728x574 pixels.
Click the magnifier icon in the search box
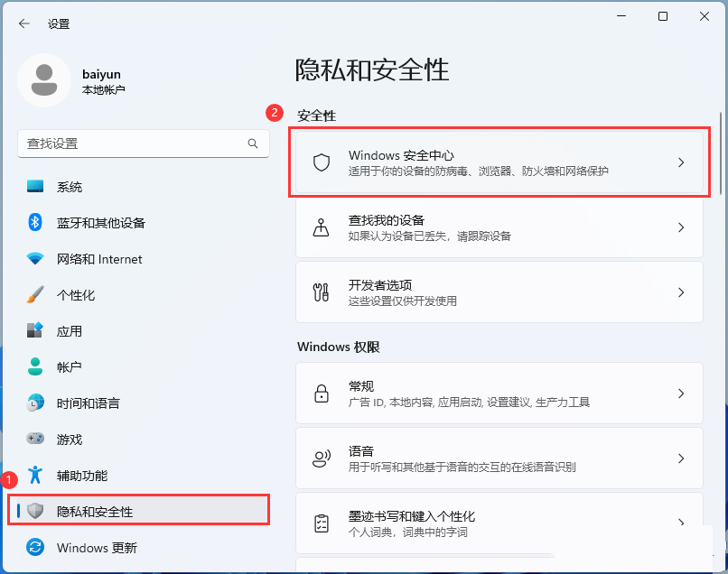click(253, 143)
